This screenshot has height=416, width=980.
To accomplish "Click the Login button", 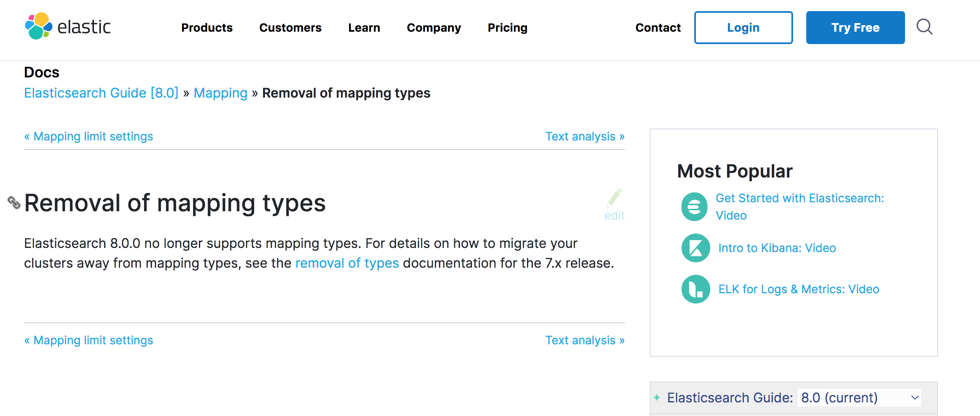I will pos(743,28).
